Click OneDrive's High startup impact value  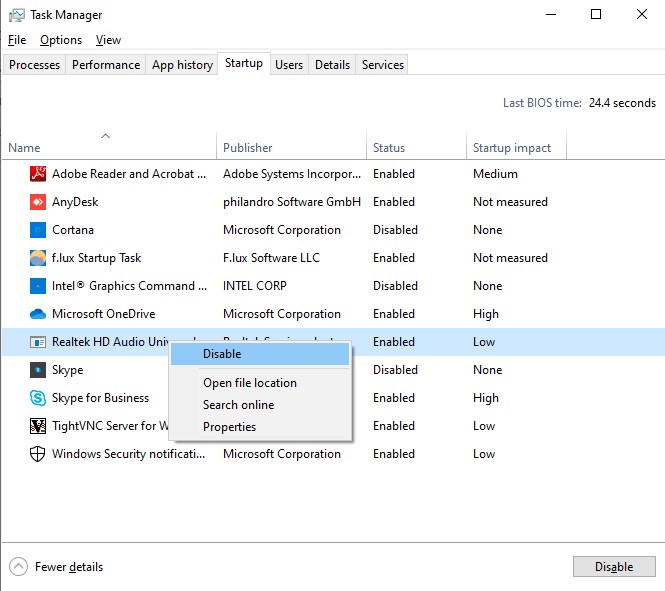486,314
